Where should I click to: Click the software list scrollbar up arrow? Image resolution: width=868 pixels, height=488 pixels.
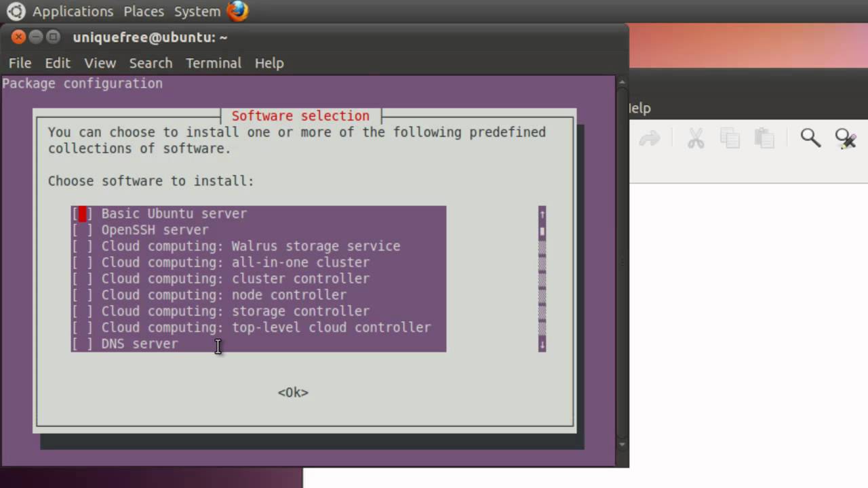[542, 214]
